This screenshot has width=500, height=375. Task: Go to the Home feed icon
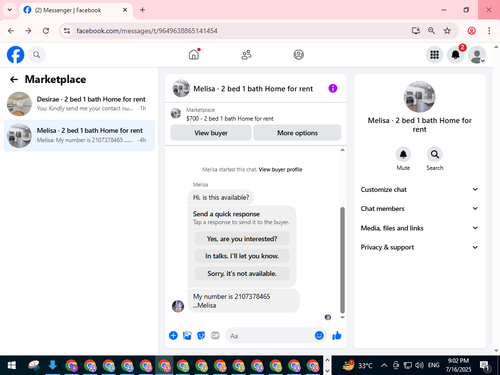[x=194, y=54]
